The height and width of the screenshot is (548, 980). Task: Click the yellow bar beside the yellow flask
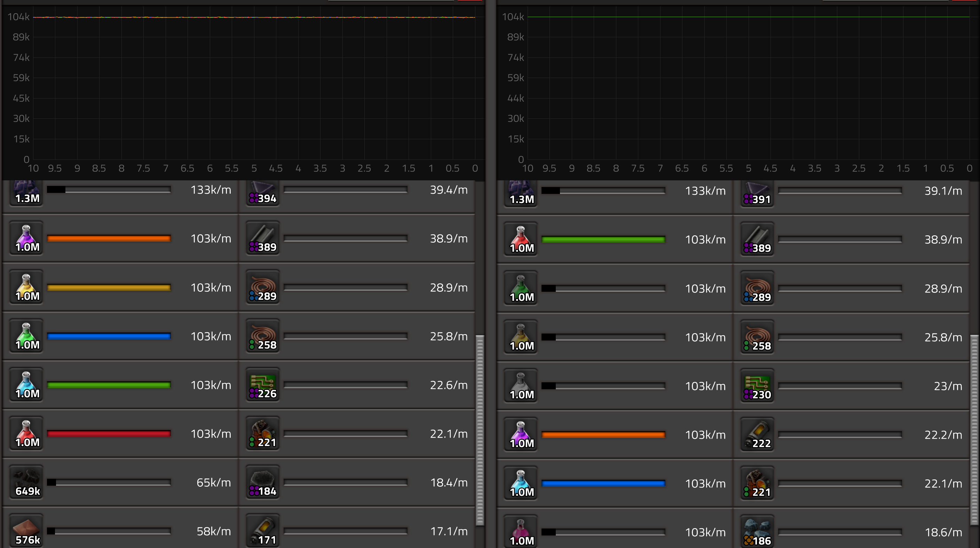tap(109, 287)
